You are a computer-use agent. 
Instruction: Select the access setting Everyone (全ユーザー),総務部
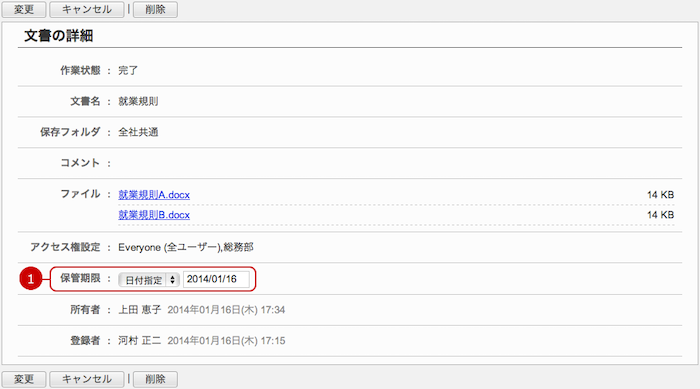click(186, 247)
